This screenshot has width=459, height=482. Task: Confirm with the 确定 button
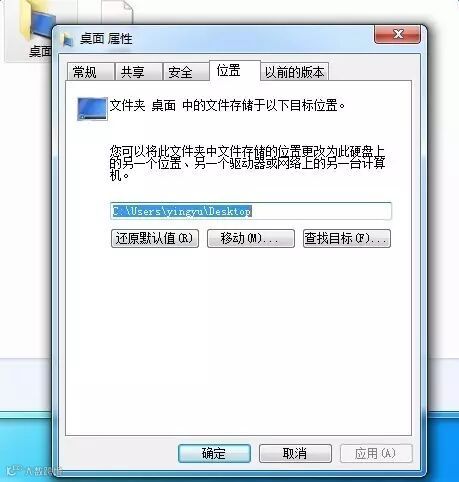point(214,453)
